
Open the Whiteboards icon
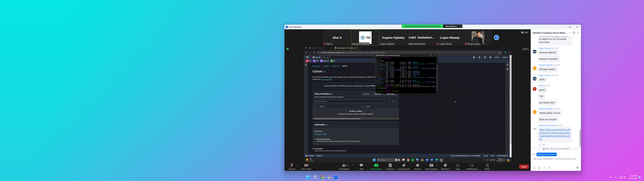(x=472, y=166)
